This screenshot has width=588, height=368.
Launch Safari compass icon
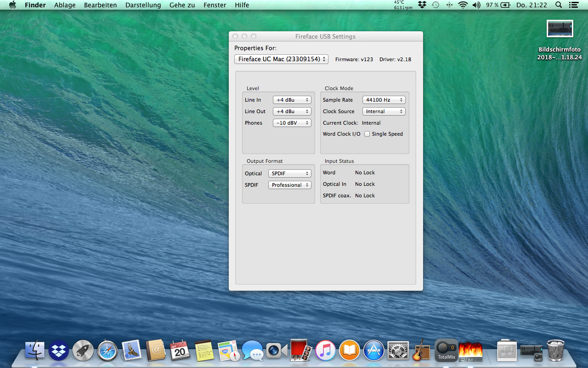(x=107, y=351)
